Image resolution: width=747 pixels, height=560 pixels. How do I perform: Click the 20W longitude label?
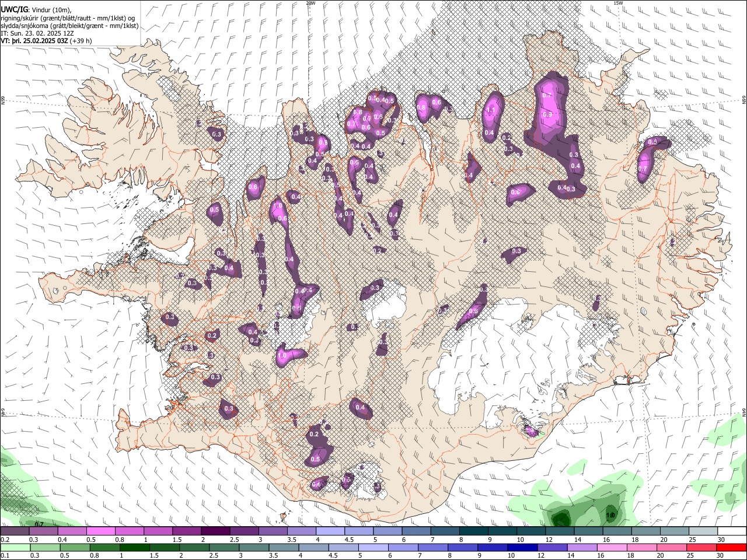pyautogui.click(x=310, y=3)
